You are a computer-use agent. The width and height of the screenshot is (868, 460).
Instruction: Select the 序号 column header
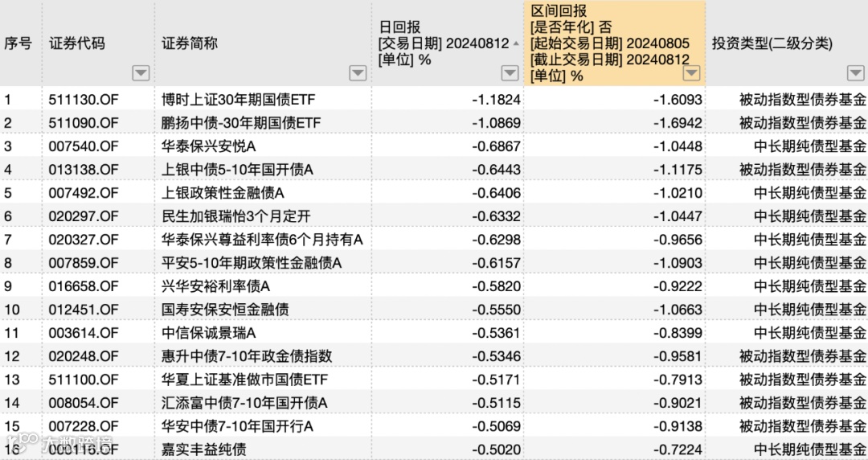tap(18, 43)
